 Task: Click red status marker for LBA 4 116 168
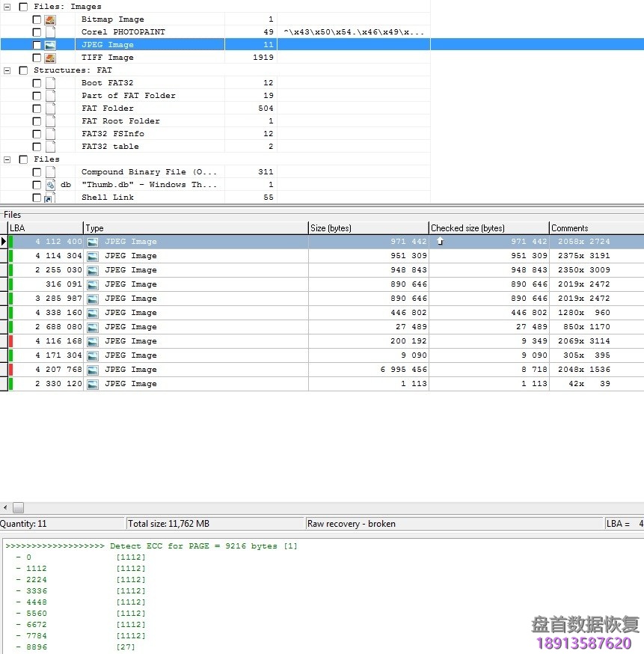pos(10,341)
